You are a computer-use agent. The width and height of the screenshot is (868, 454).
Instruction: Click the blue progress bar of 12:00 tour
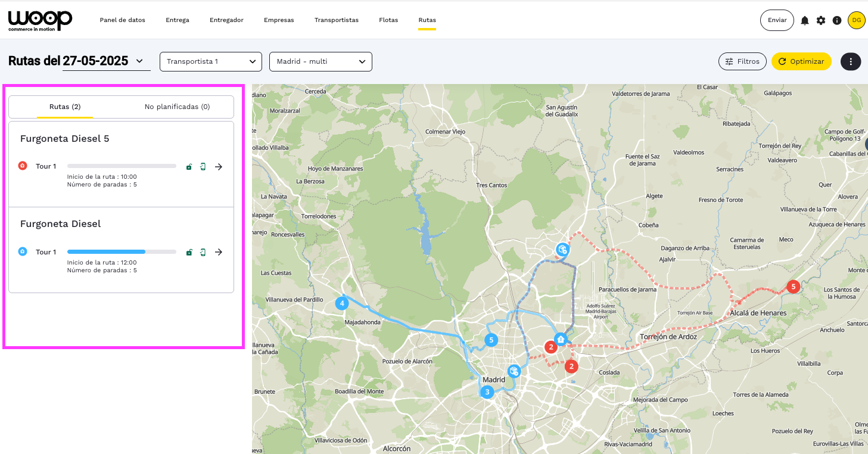click(122, 251)
